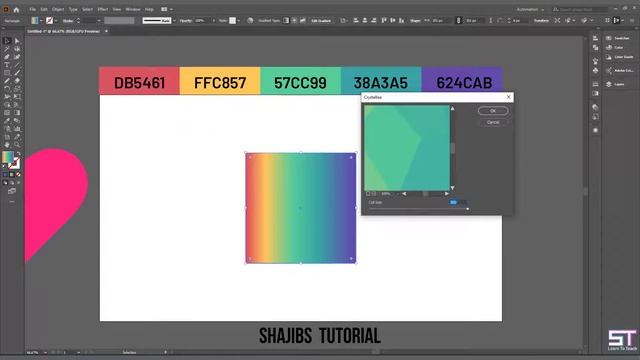Screen dimensions: 640x360
Task: Click Cancel in the Crystallize dialog
Action: 493,122
